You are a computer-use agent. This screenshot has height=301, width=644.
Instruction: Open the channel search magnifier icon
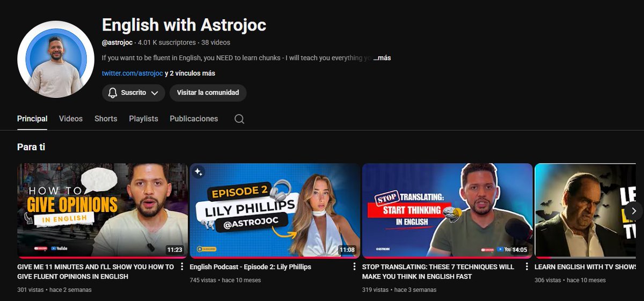tap(239, 119)
